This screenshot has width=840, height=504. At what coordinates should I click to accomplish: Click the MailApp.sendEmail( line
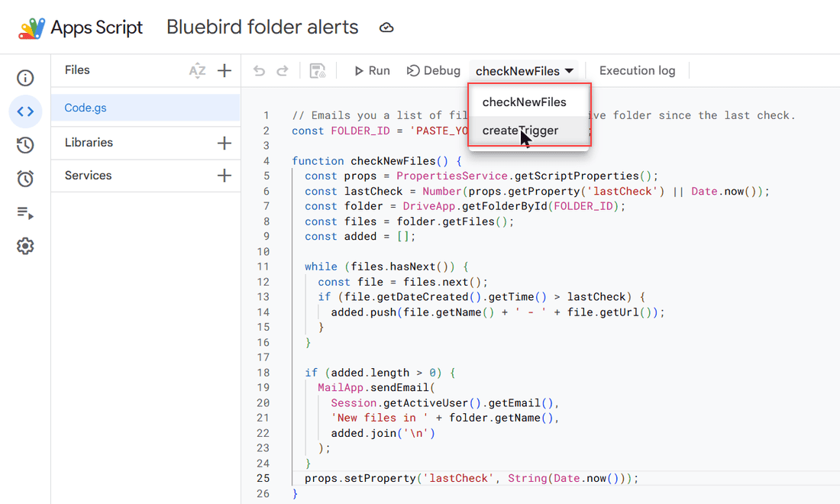(376, 387)
